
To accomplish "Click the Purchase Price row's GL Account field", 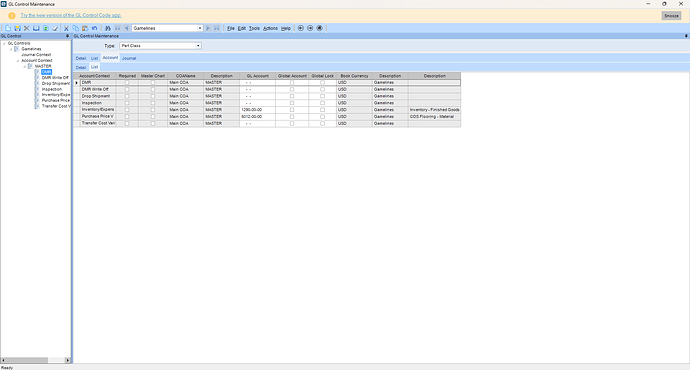I will [257, 117].
